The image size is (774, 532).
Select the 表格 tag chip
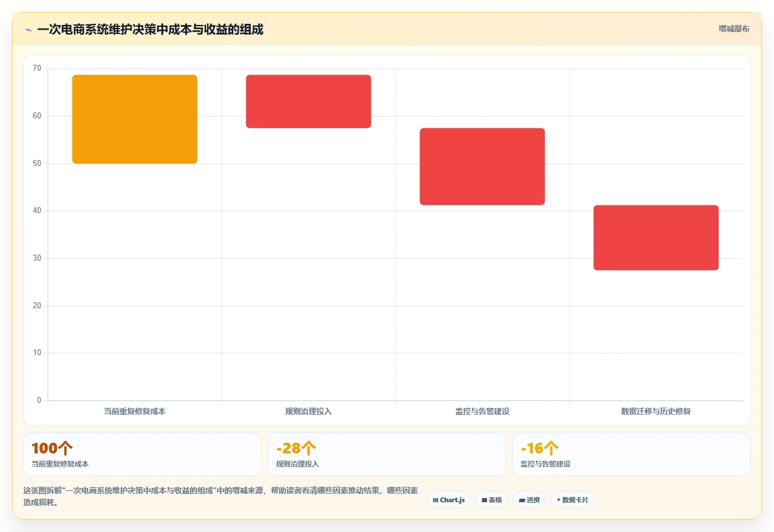(491, 500)
